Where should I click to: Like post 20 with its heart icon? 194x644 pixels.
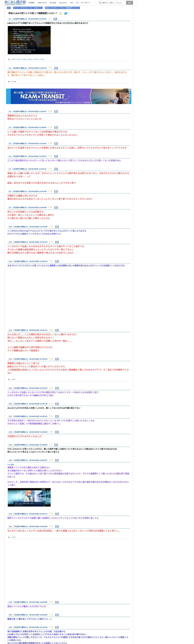click(x=50, y=460)
